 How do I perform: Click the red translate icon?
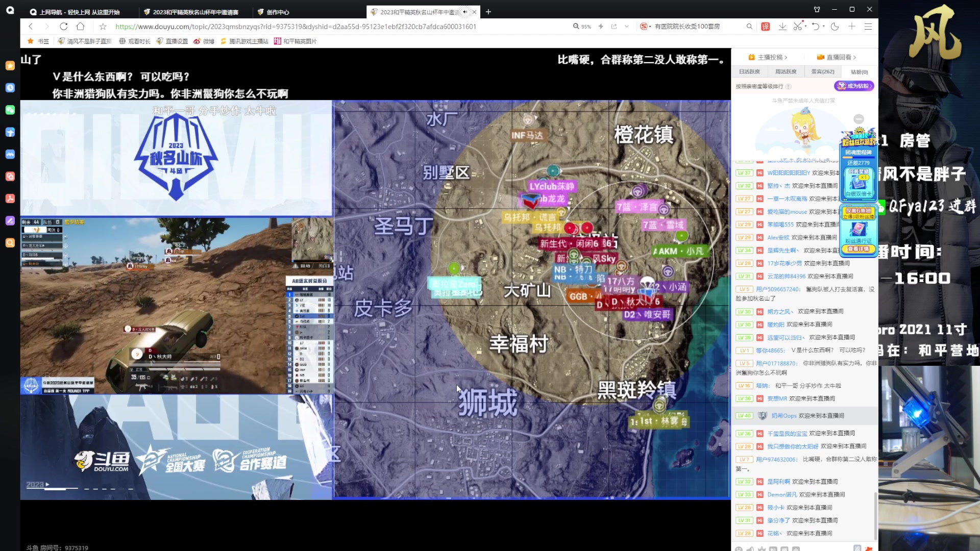(x=765, y=27)
